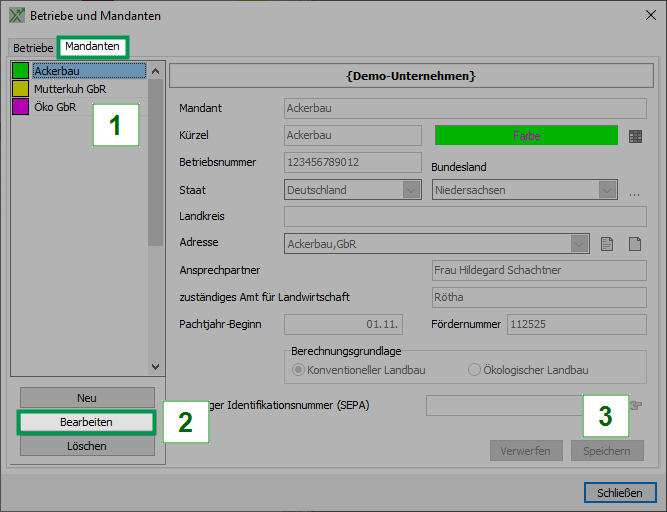This screenshot has height=512, width=667.
Task: Click the green Farbe color bar
Action: click(x=526, y=135)
